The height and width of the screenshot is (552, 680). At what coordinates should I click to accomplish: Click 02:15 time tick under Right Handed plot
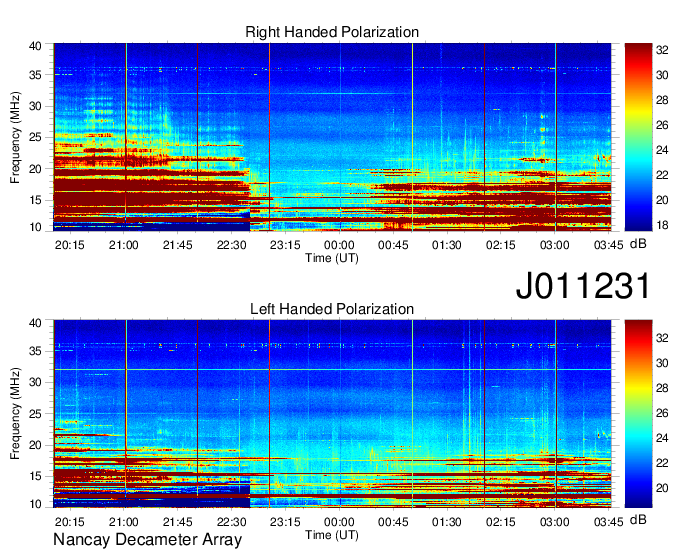tap(501, 245)
